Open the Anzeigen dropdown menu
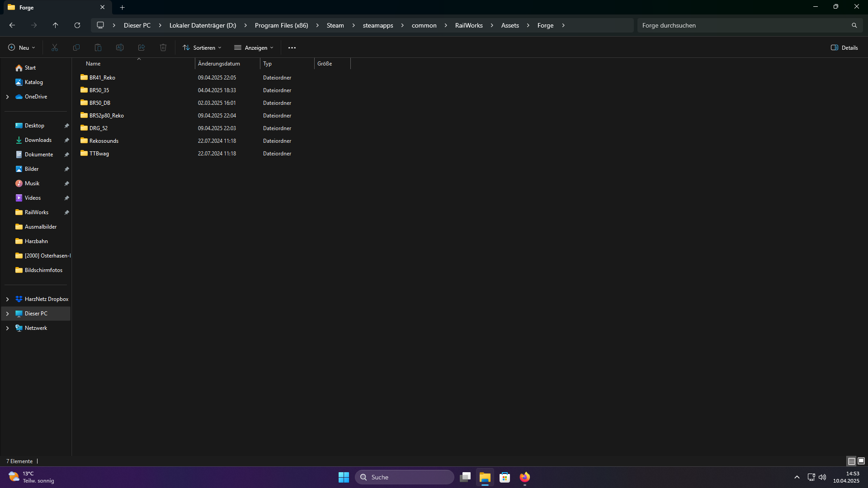Screen dimensions: 868x488 [x=254, y=47]
